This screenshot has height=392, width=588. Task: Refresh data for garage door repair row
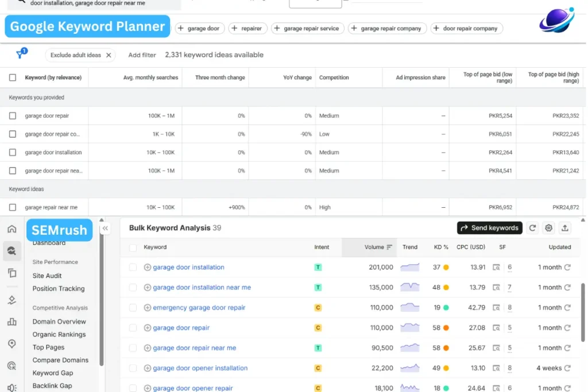click(567, 328)
